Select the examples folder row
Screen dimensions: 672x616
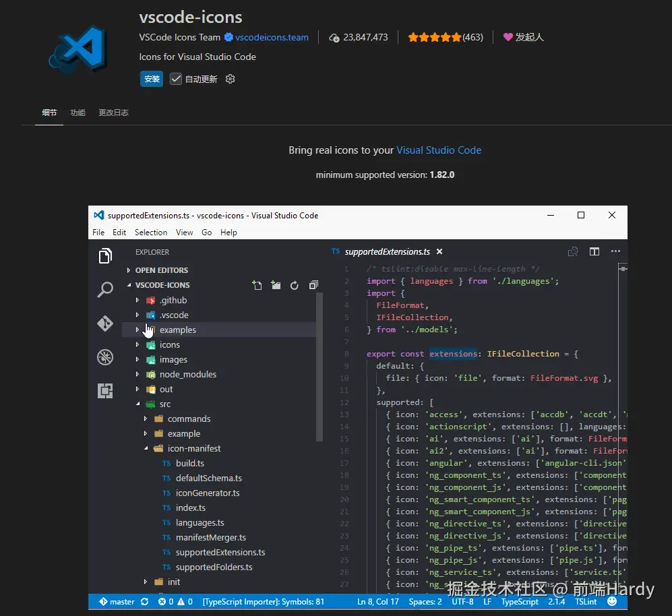[x=219, y=330]
